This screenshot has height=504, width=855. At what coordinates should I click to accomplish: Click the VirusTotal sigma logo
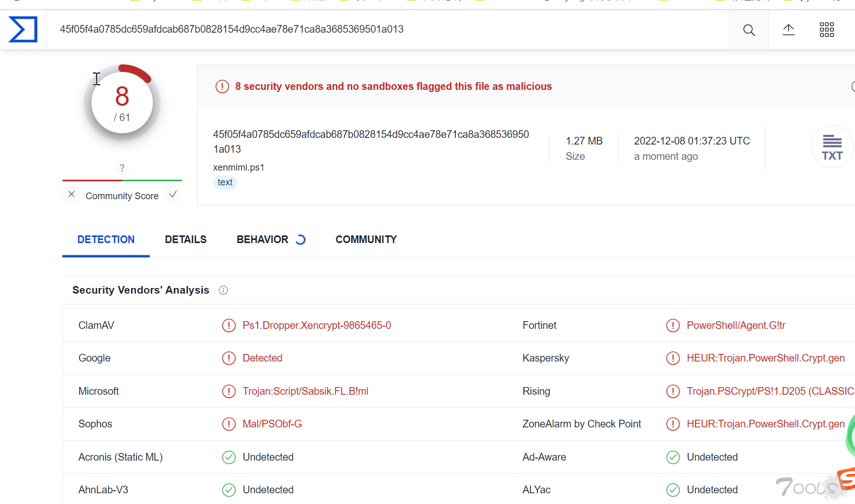pos(23,30)
